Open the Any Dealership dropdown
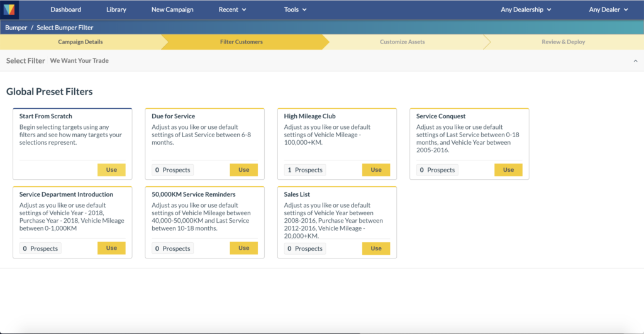Screen dimensions: 644x334 point(526,9)
